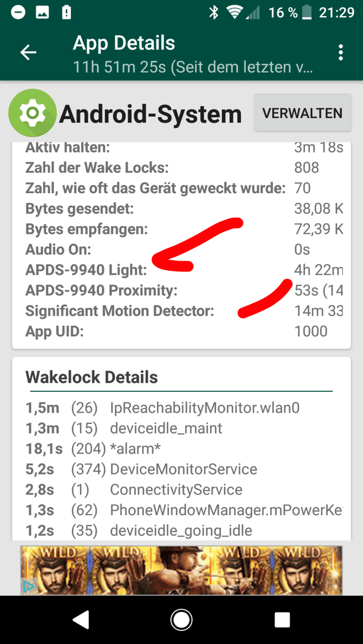Tap the VERWALTEN button
The image size is (363, 644).
tap(302, 113)
